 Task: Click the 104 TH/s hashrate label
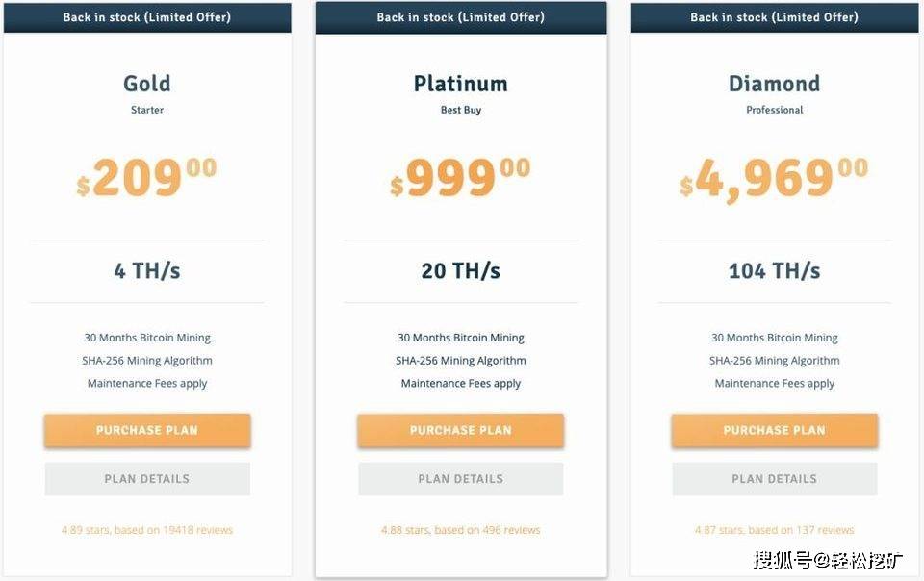(x=775, y=271)
